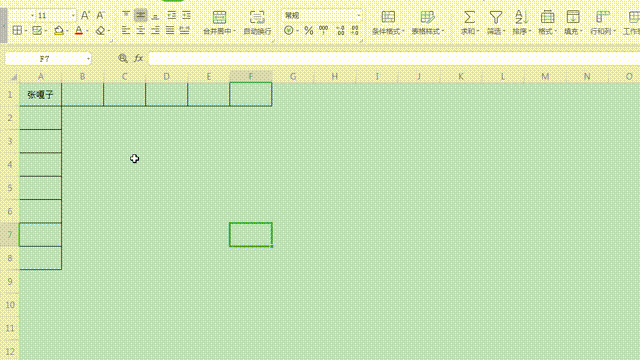The image size is (640, 360).
Task: Select the active cell F7
Action: click(x=251, y=235)
